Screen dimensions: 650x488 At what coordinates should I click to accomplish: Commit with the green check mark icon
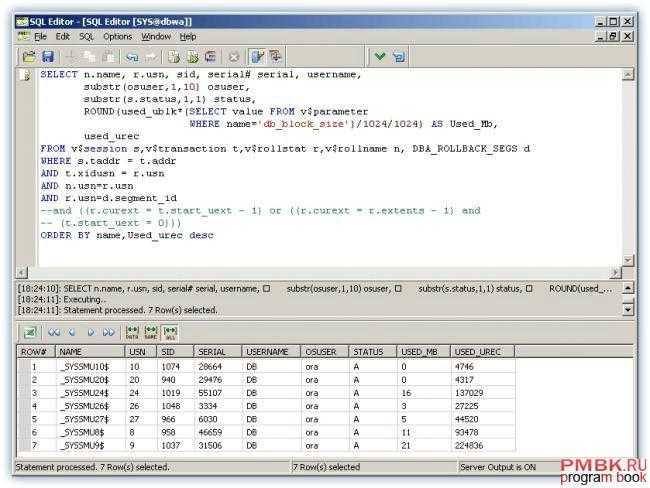[x=380, y=57]
